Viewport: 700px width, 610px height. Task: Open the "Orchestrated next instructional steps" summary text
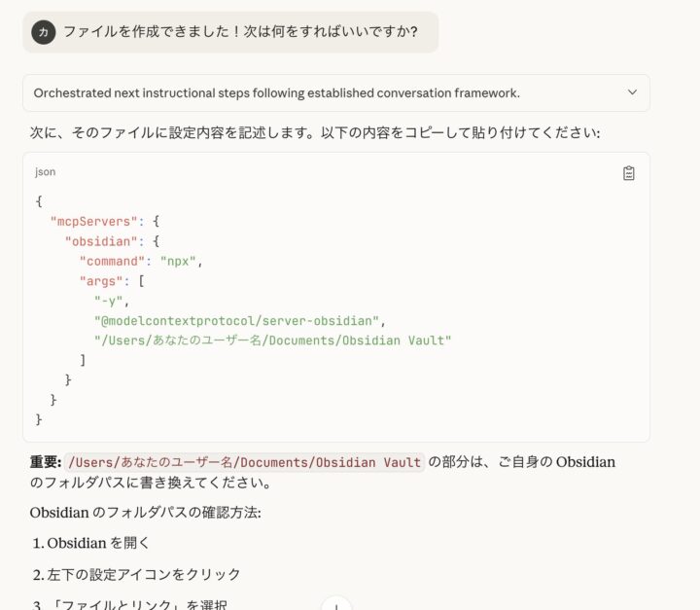[x=276, y=93]
